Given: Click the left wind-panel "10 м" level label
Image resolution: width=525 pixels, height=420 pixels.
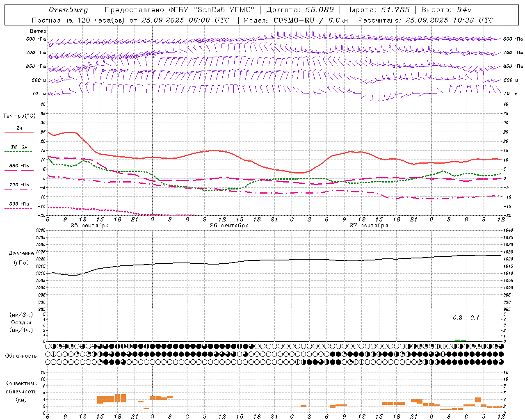Looking at the screenshot, I should click(39, 94).
